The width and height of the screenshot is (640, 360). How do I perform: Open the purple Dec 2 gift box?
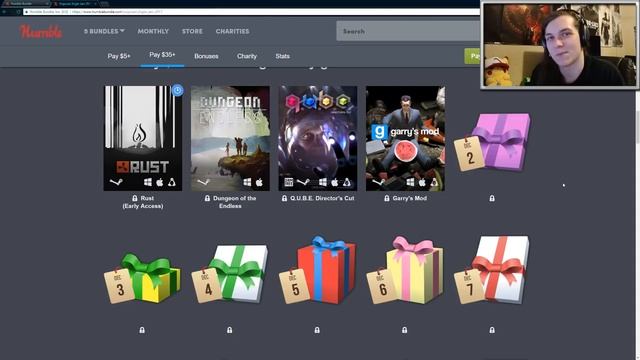coord(493,142)
